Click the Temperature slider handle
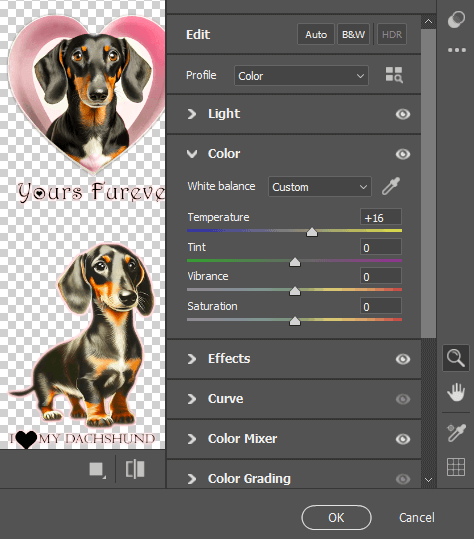Screen dimensions: 474x539 tap(312, 232)
